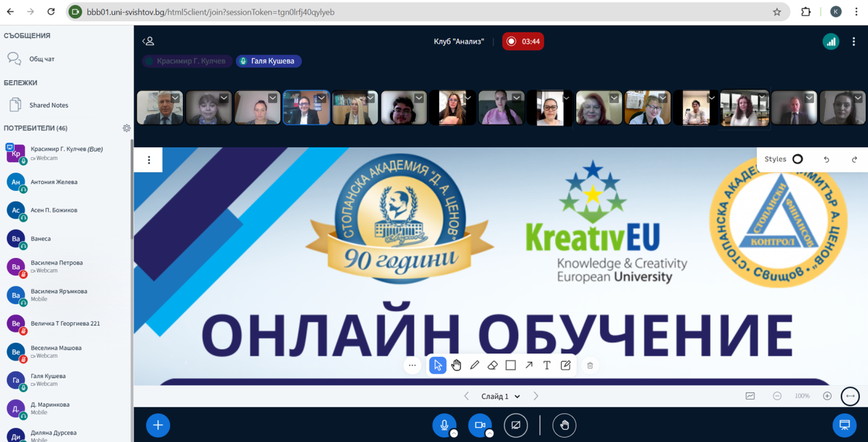Toggle webcam sharing off

tap(480, 425)
